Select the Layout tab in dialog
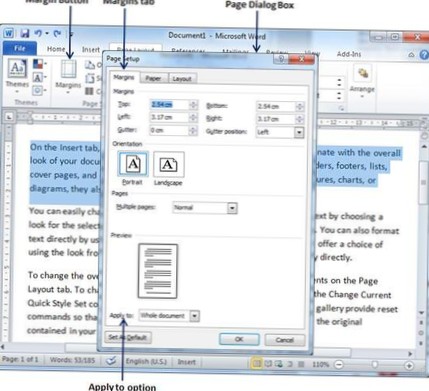 [182, 79]
